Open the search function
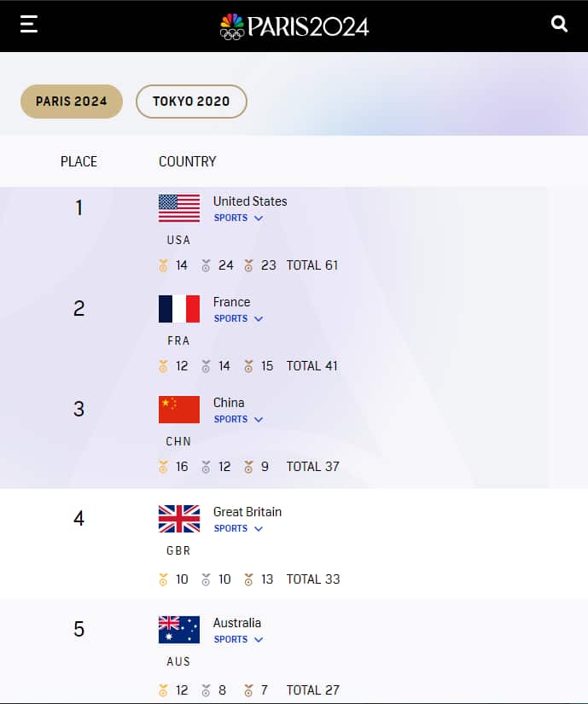Viewport: 588px width, 704px height. point(559,24)
